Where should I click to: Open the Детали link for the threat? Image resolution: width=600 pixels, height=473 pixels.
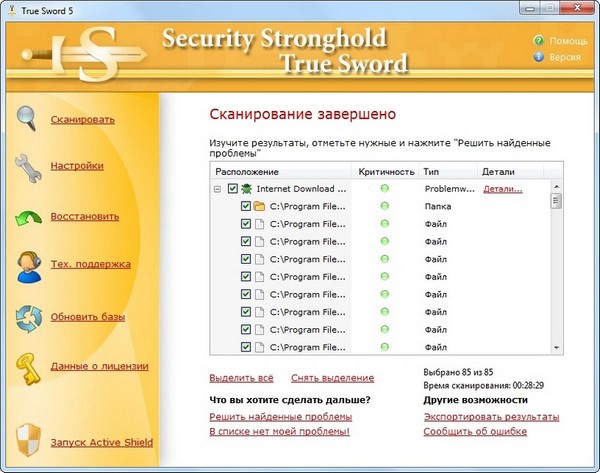point(503,188)
